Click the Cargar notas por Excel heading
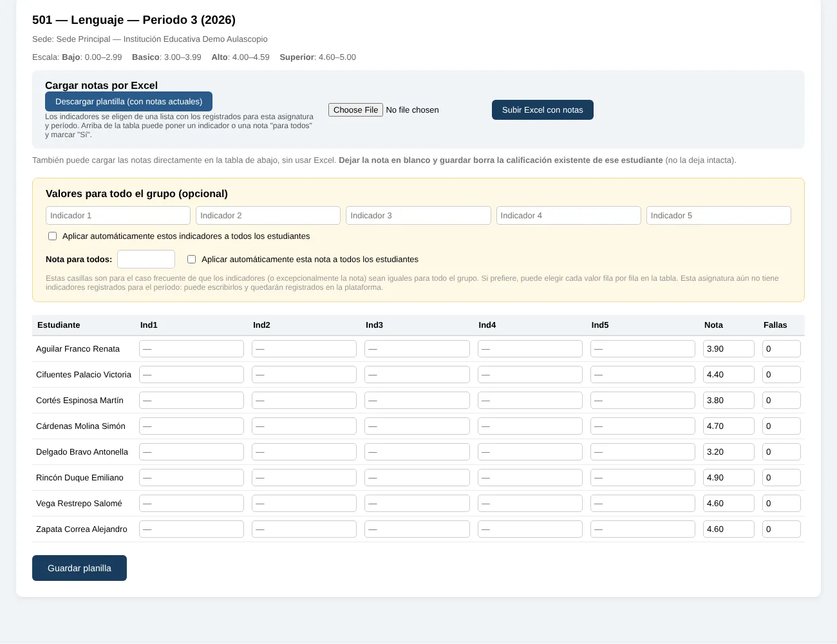The image size is (837, 644). tap(101, 86)
